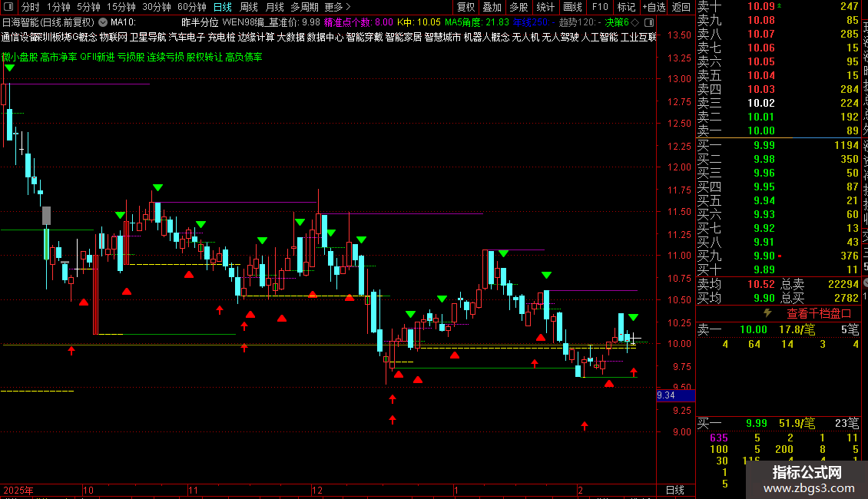Click the 卖均 10.52 average value
This screenshot has width=868, height=499.
[x=761, y=284]
